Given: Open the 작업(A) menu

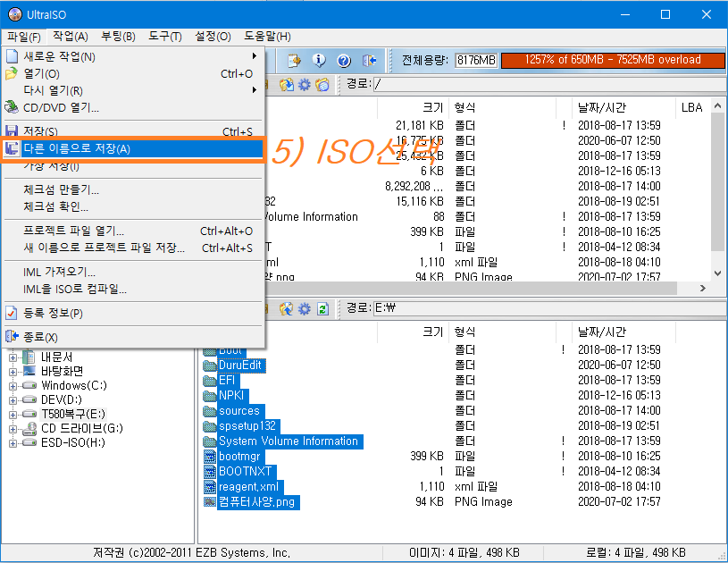Looking at the screenshot, I should click(70, 37).
